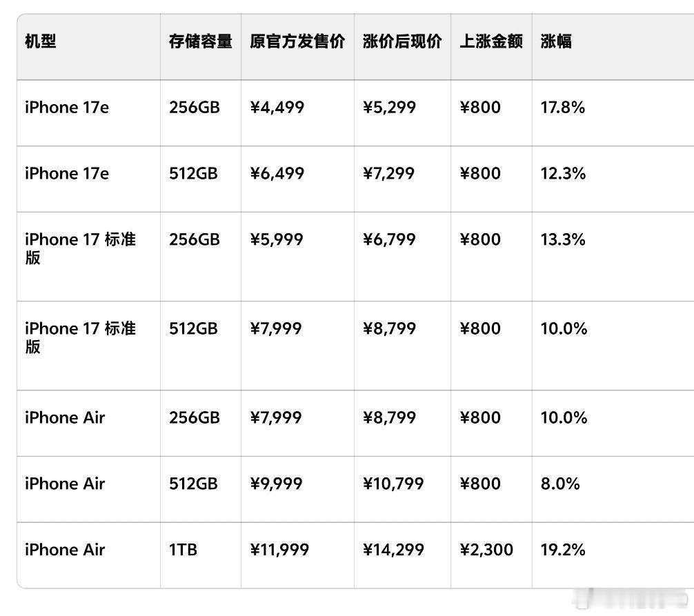The height and width of the screenshot is (616, 694).
Task: Click the original price ¥9,999
Action: (x=276, y=484)
